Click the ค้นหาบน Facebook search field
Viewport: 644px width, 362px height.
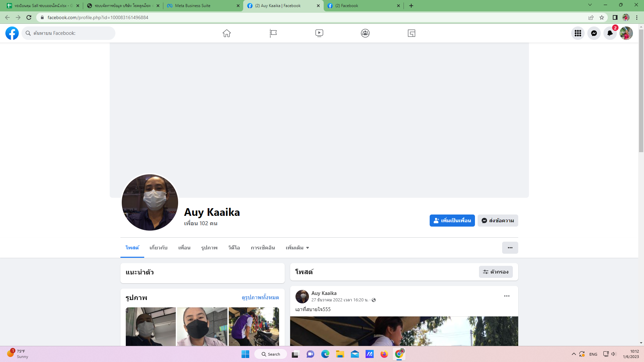pyautogui.click(x=70, y=33)
